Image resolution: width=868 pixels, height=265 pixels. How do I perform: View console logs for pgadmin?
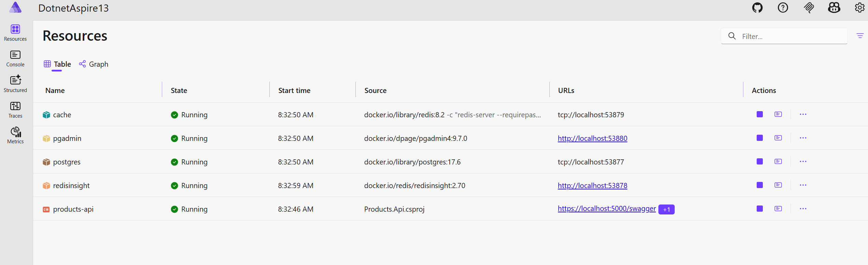point(778,138)
